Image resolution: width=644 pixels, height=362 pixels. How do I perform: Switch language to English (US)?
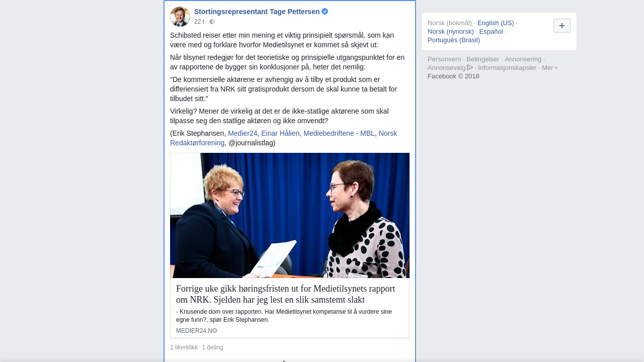[496, 23]
